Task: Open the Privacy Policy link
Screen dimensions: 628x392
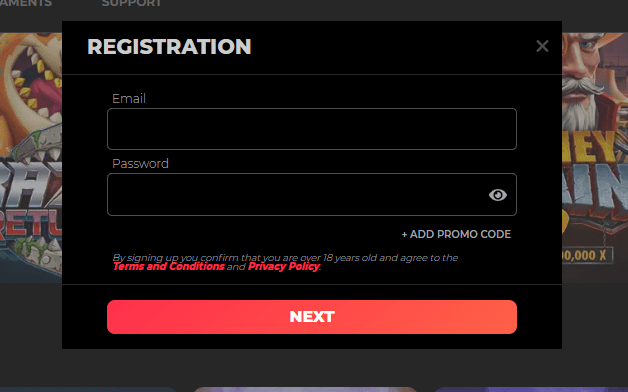Action: [284, 267]
